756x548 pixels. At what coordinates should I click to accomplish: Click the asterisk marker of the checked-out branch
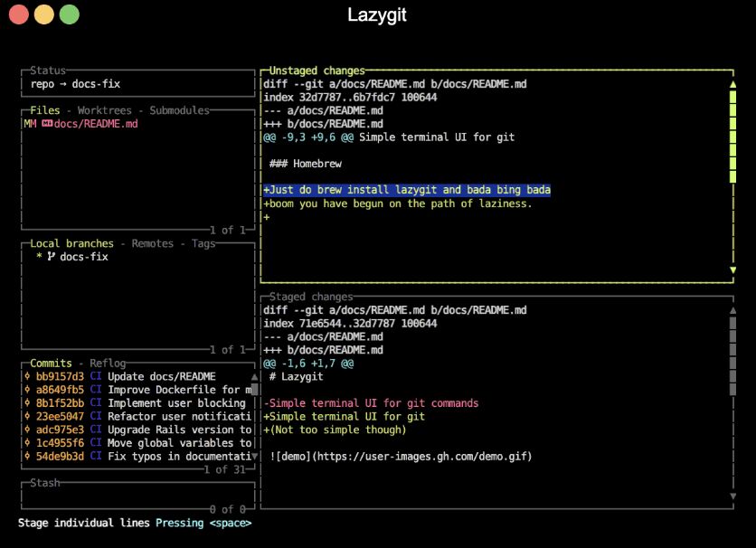[39, 257]
